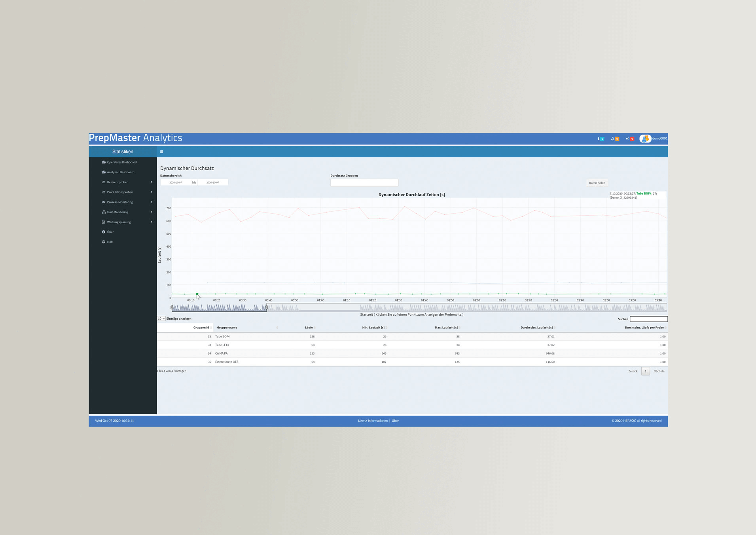The height and width of the screenshot is (535, 756).
Task: Click the highlighted range slider selection area
Action: tap(219, 307)
